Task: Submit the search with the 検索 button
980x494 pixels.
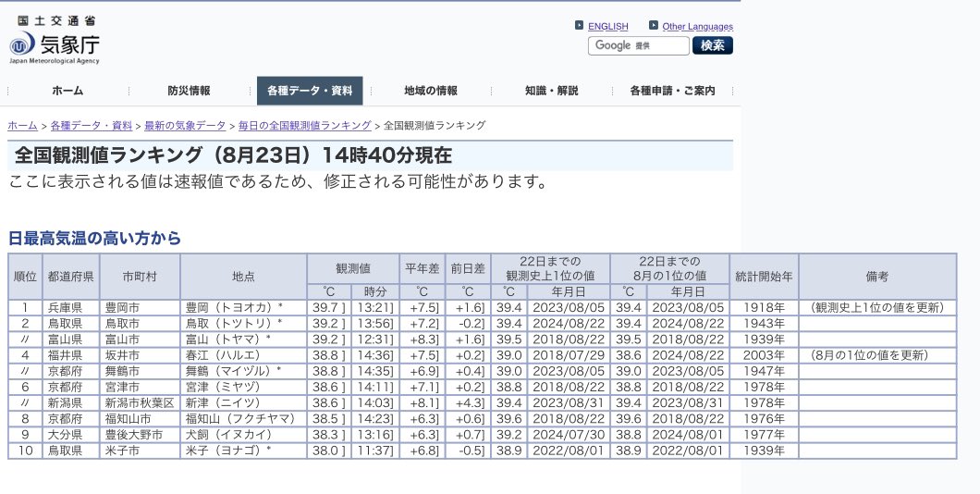Action: [713, 45]
